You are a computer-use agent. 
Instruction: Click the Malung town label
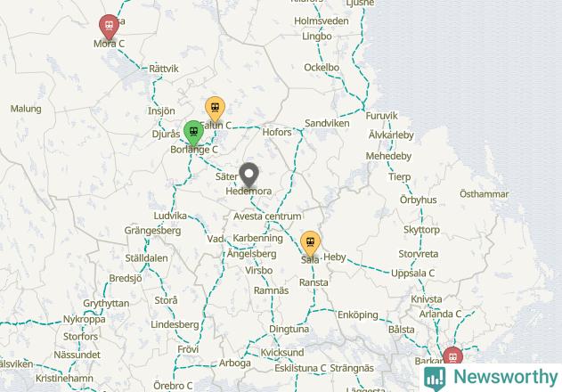coord(26,109)
